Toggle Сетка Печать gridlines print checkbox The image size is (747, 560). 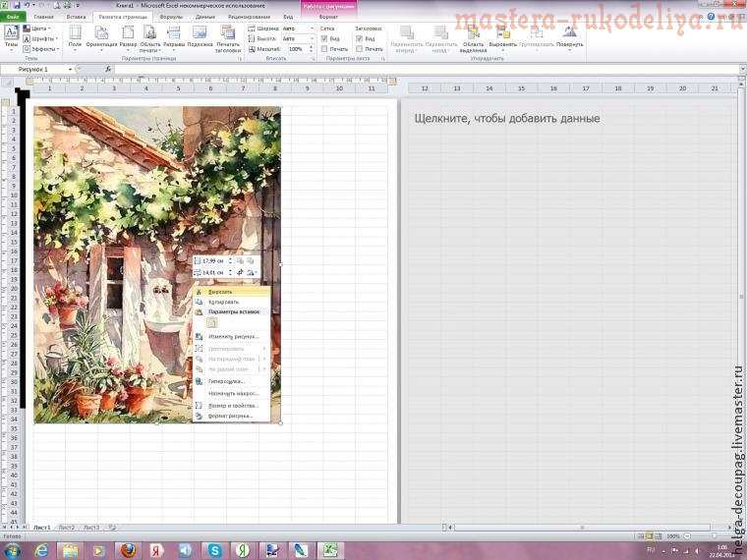(x=324, y=49)
